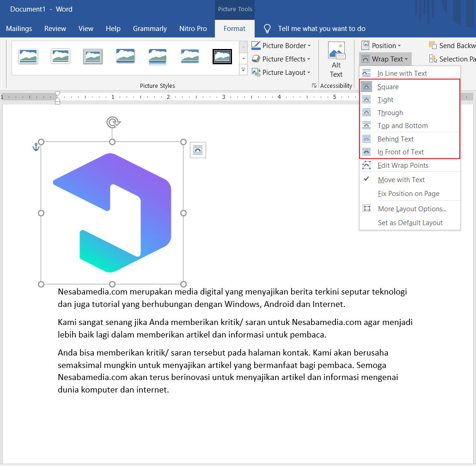Screen dimensions: 476x466
Task: Click the paragraph starting 'Anda bisa memberikan'
Action: point(228,371)
